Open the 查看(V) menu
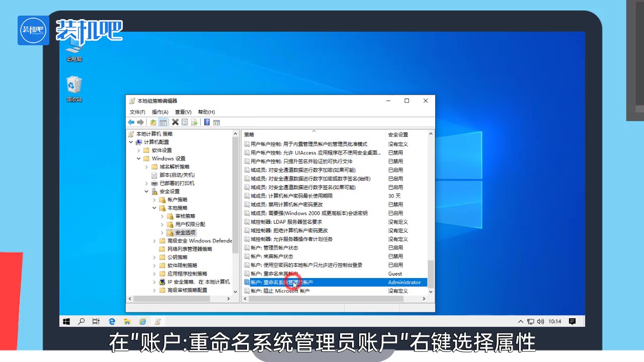644x362 pixels. [x=183, y=112]
